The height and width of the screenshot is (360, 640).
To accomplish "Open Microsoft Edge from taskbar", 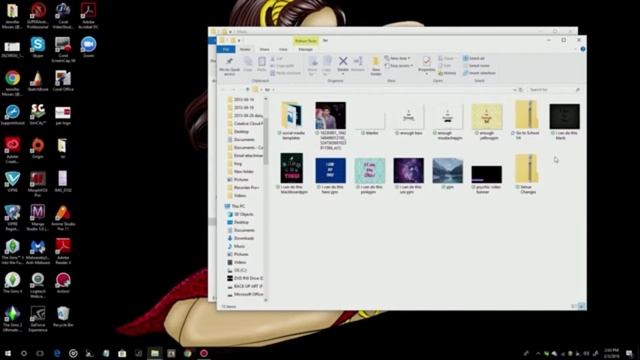I will tap(57, 353).
